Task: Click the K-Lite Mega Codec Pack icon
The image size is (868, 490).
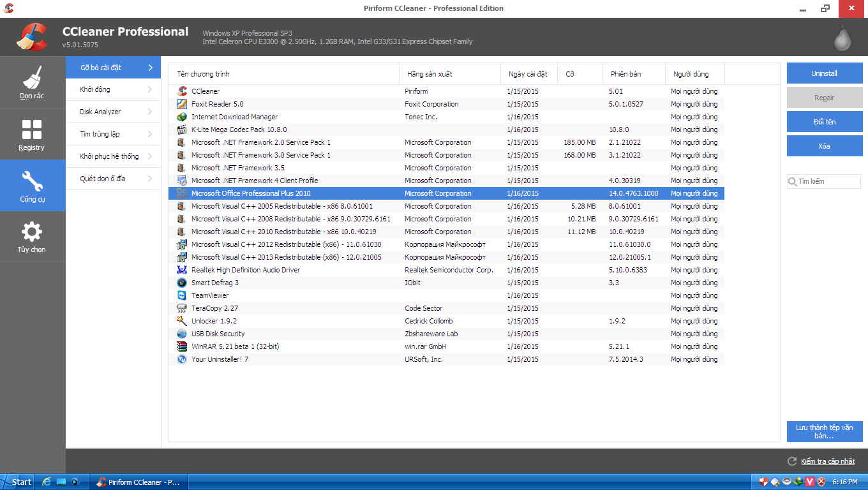Action: coord(182,130)
